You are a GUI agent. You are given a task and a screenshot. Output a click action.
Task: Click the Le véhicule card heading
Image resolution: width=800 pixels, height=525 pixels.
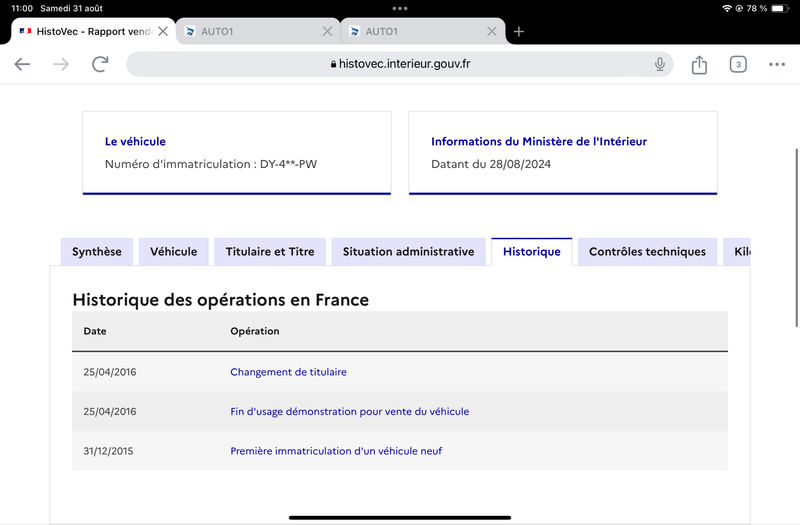(135, 141)
